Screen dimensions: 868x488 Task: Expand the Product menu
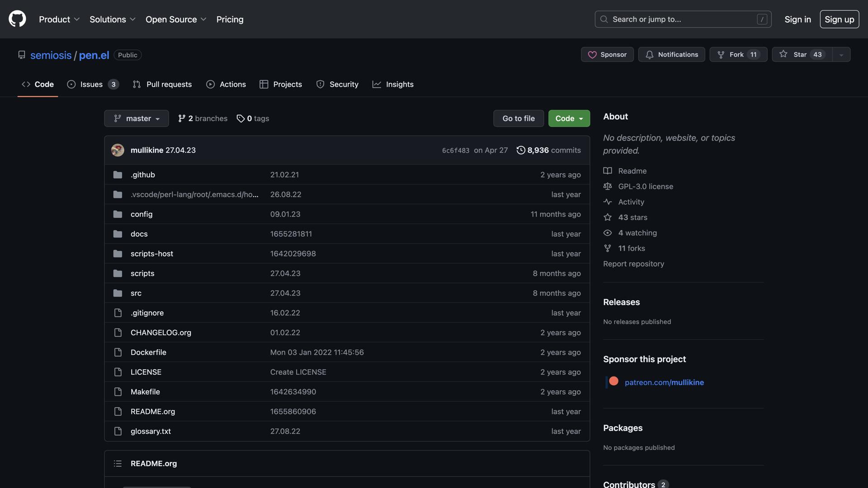tap(59, 19)
